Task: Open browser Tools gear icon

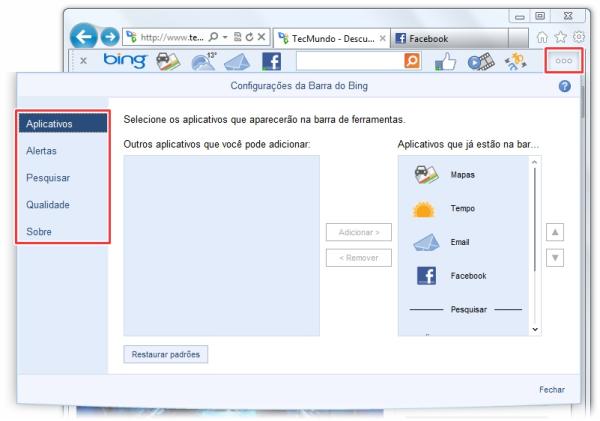Action: (x=579, y=37)
